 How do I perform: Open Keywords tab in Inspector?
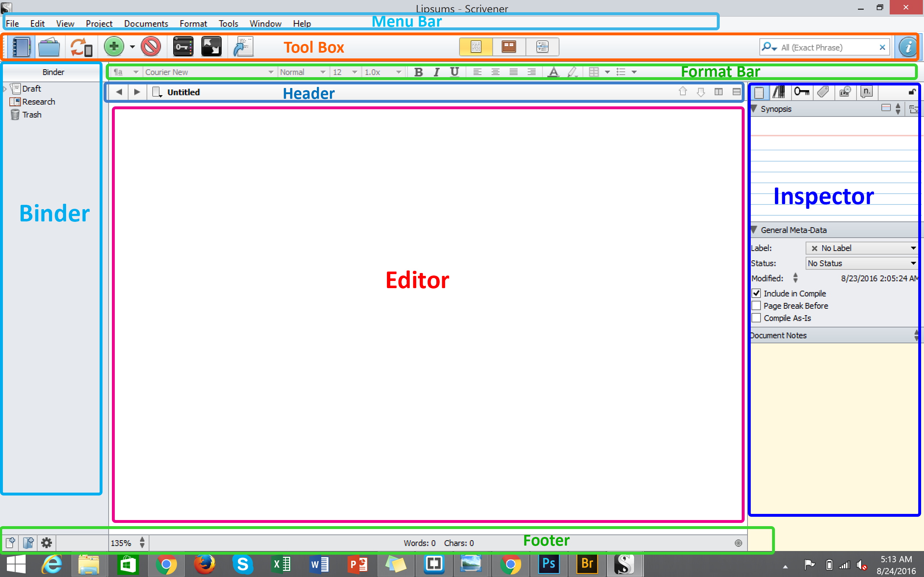[801, 92]
